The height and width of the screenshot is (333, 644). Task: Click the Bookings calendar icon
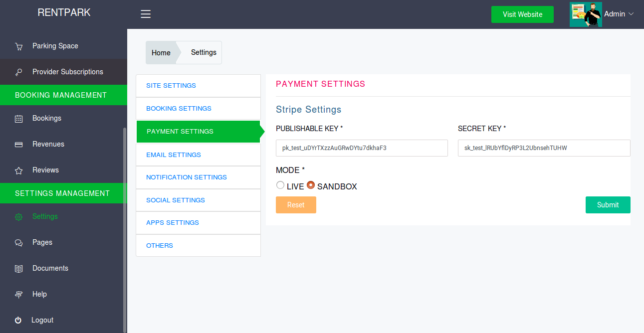click(19, 119)
